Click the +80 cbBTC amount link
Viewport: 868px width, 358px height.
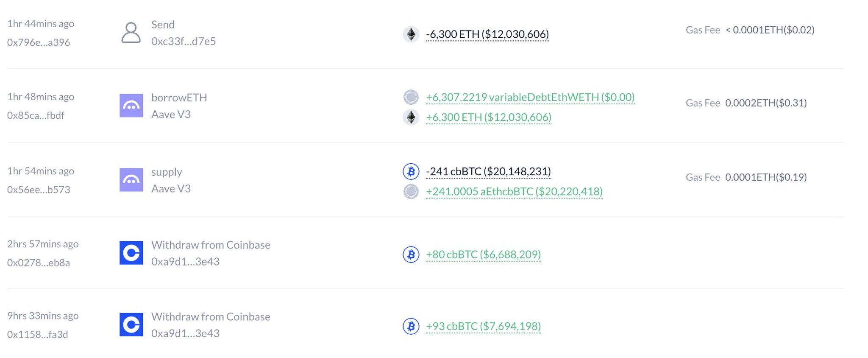(483, 255)
